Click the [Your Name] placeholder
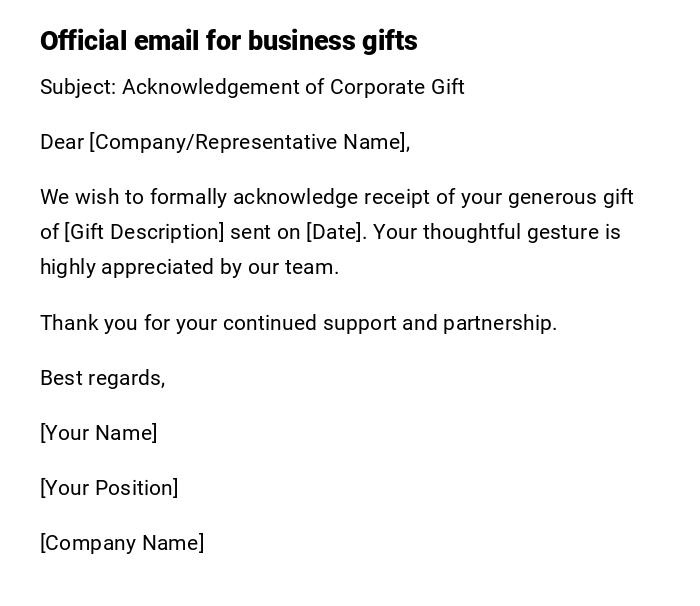Image resolution: width=700 pixels, height=606 pixels. point(98,433)
